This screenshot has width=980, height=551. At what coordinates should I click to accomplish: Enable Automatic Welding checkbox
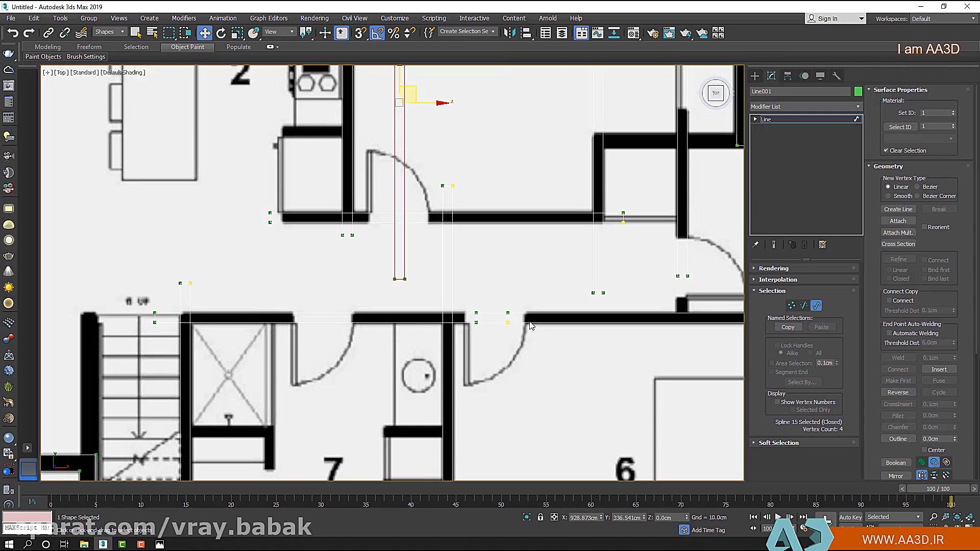click(889, 333)
